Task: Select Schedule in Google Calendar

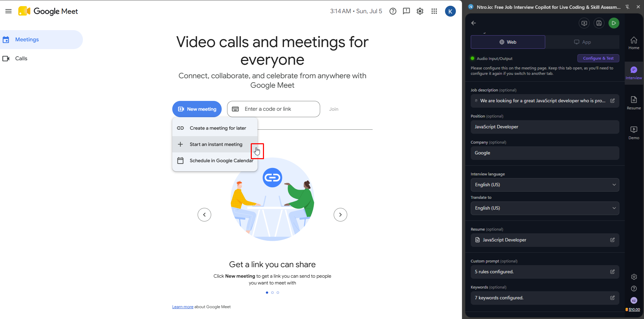Action: 215,161
